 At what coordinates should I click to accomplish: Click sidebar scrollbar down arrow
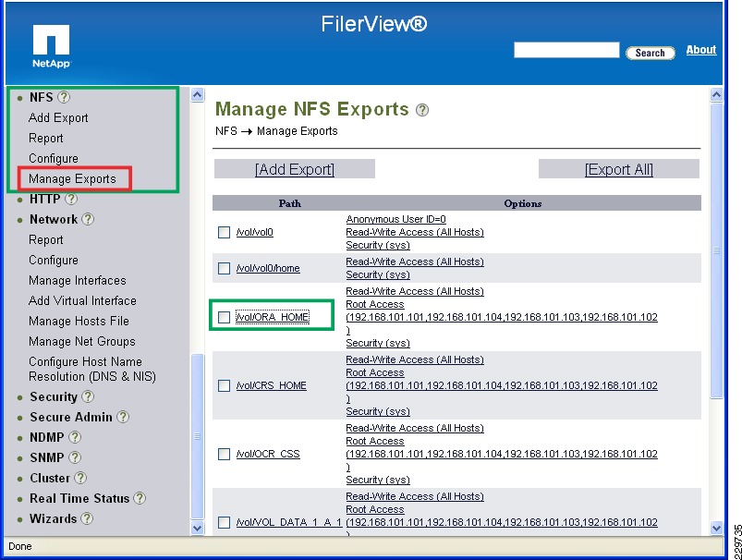point(198,528)
